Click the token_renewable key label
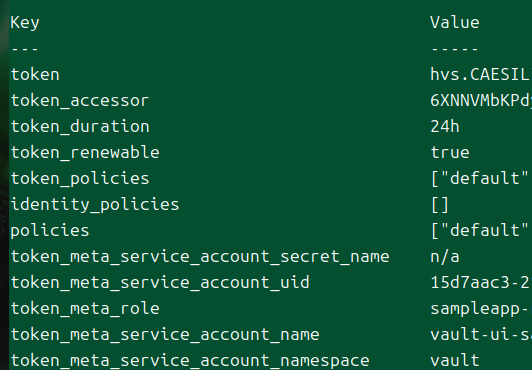Viewport: 532px width, 370px height. (x=85, y=153)
